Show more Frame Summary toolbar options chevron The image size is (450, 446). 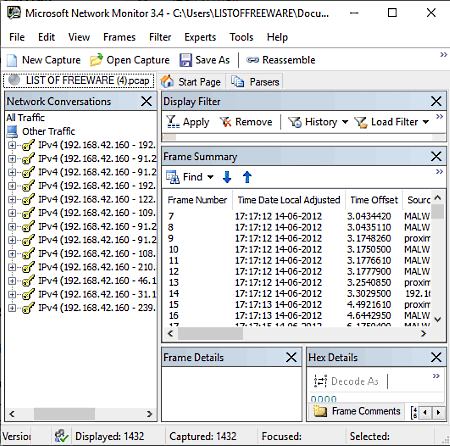pyautogui.click(x=439, y=171)
